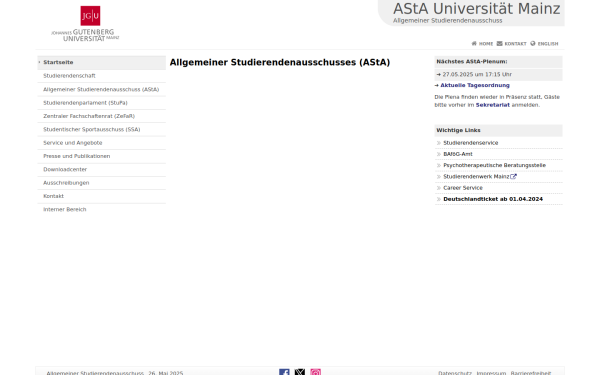This screenshot has height=375, width=600.
Task: Open Deutschlandticket ab 01.04.2024 link
Action: (x=493, y=199)
